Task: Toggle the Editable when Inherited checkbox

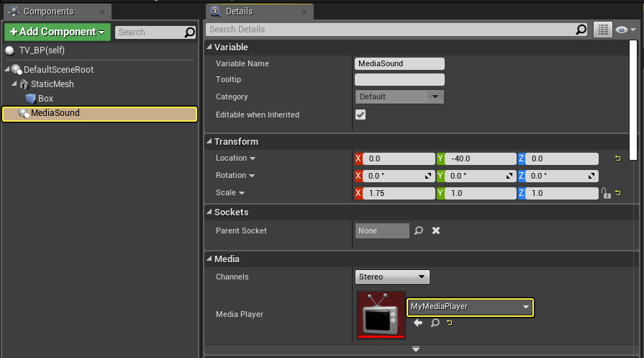Action: pyautogui.click(x=360, y=115)
